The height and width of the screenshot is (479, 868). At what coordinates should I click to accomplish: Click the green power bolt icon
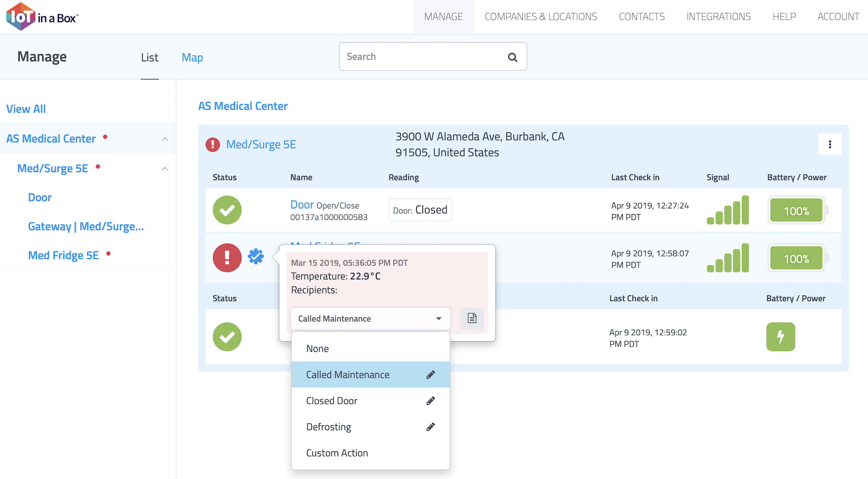click(780, 337)
